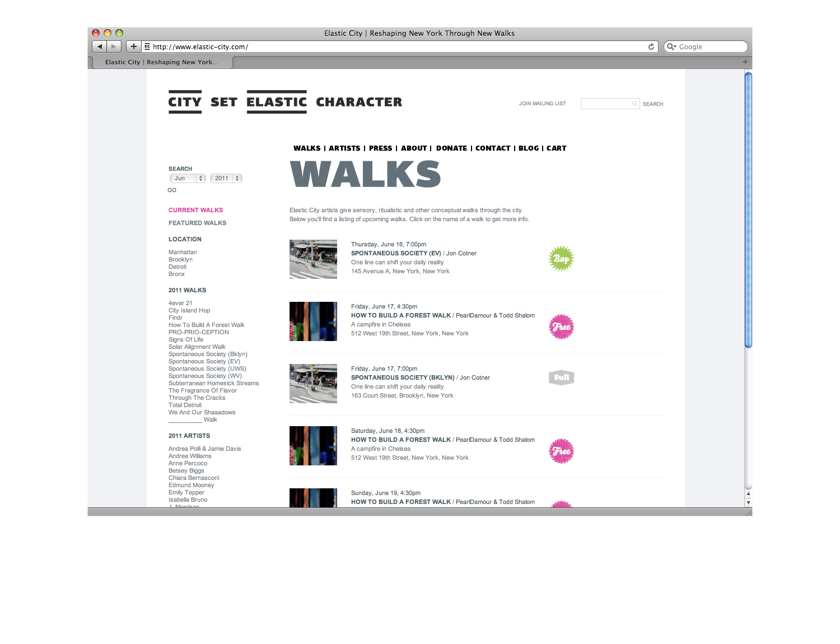Filter walks by Brooklyn location
The image size is (840, 644).
(180, 259)
